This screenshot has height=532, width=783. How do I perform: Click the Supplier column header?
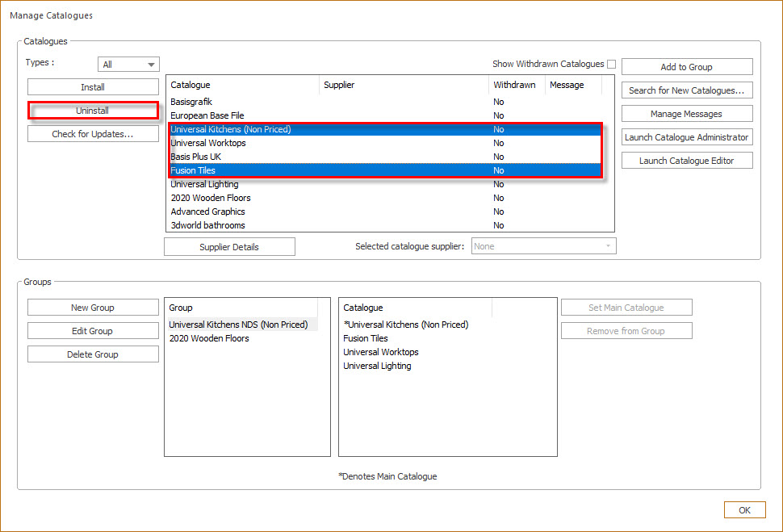[x=404, y=85]
